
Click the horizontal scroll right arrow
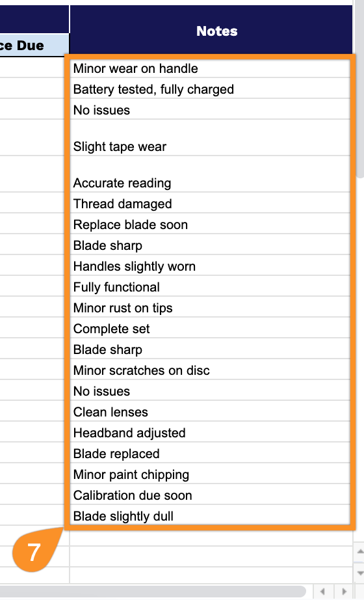tap(344, 592)
